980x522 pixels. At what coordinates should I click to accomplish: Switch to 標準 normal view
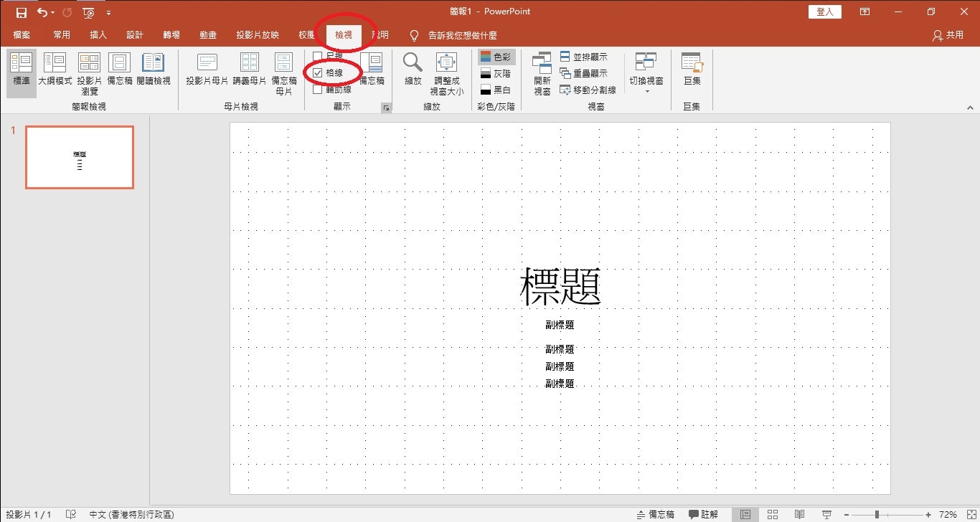[x=21, y=70]
